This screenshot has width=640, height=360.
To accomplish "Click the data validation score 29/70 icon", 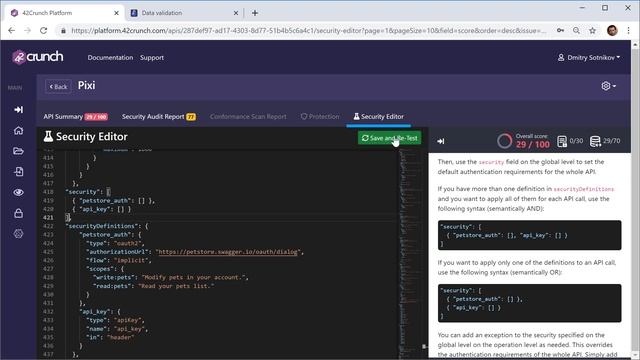I will (595, 141).
